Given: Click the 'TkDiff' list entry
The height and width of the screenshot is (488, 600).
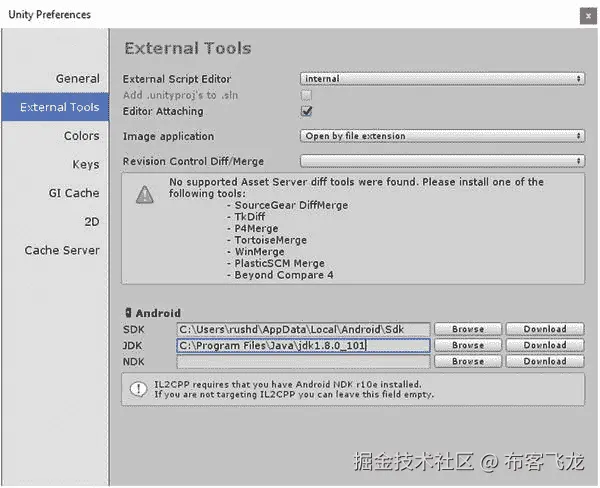Looking at the screenshot, I should click(250, 217).
